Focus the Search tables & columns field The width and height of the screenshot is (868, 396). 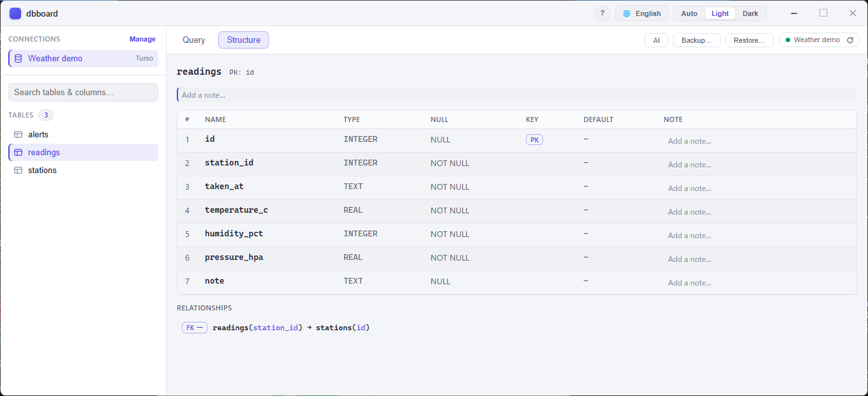pos(83,92)
